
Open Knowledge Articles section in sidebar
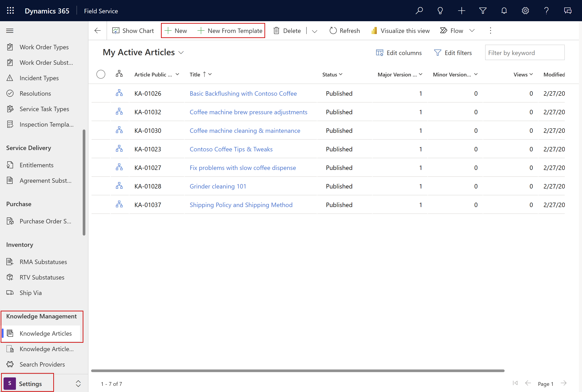(x=46, y=333)
